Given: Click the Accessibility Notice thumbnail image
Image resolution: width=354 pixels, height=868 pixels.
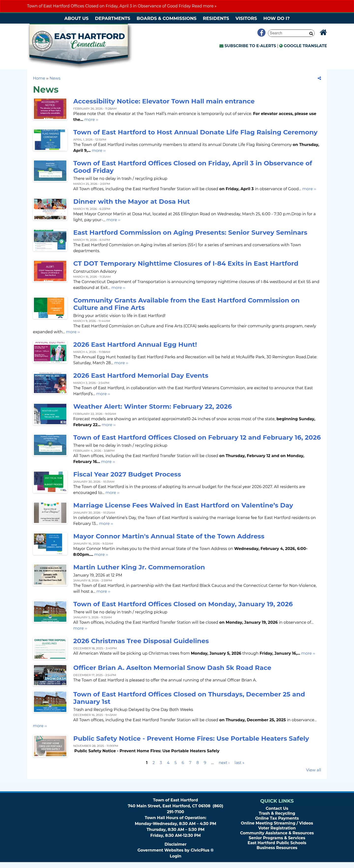Looking at the screenshot, I should click(x=50, y=109).
